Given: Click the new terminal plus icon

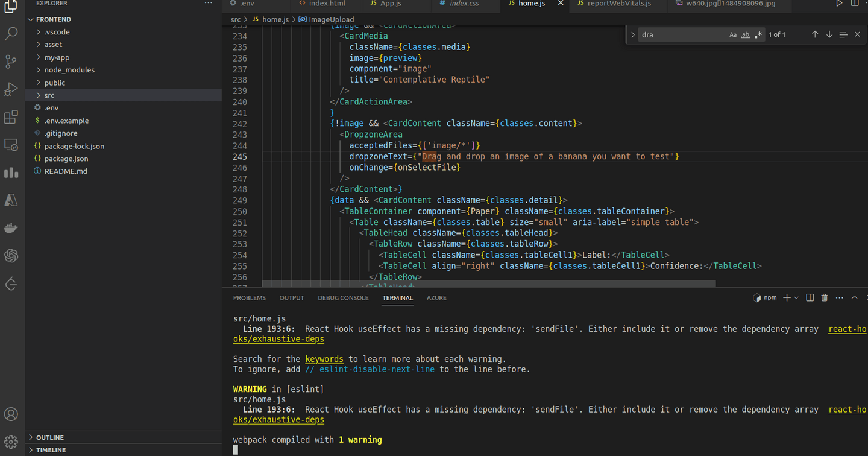Looking at the screenshot, I should [x=787, y=298].
